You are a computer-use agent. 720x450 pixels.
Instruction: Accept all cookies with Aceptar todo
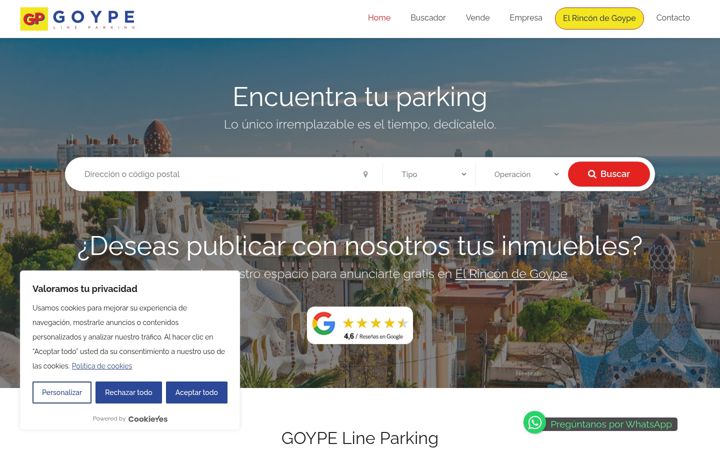[x=197, y=393]
